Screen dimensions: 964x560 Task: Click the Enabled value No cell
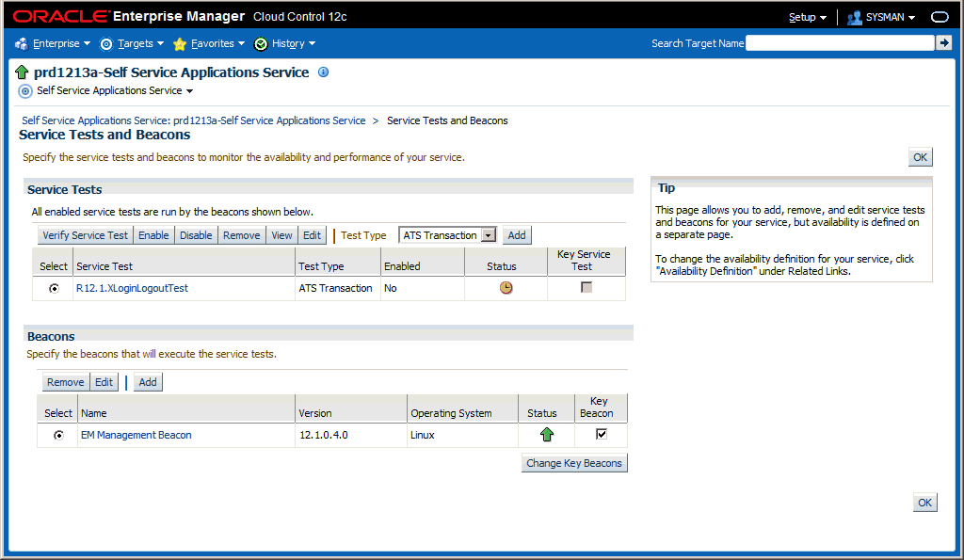point(423,288)
